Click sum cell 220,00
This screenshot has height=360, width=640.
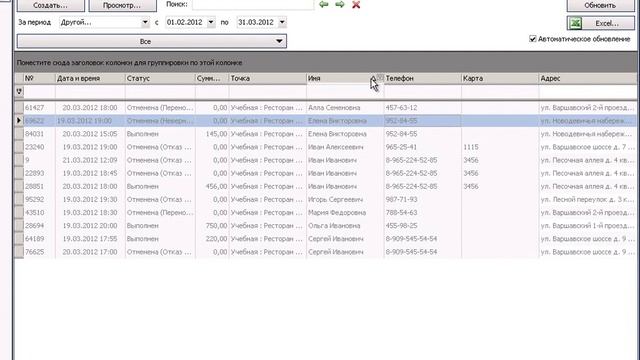pos(212,238)
